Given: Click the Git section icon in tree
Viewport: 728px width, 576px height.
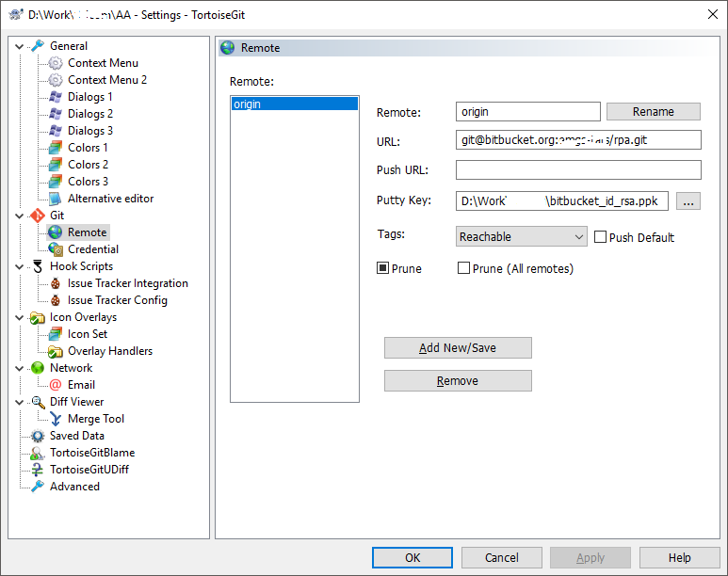Looking at the screenshot, I should tap(38, 216).
